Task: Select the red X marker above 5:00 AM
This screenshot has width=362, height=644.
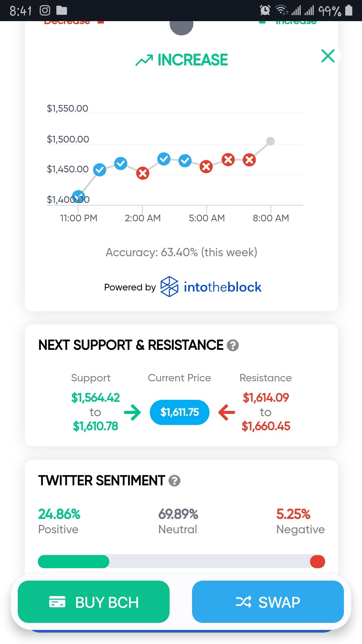Action: click(206, 166)
